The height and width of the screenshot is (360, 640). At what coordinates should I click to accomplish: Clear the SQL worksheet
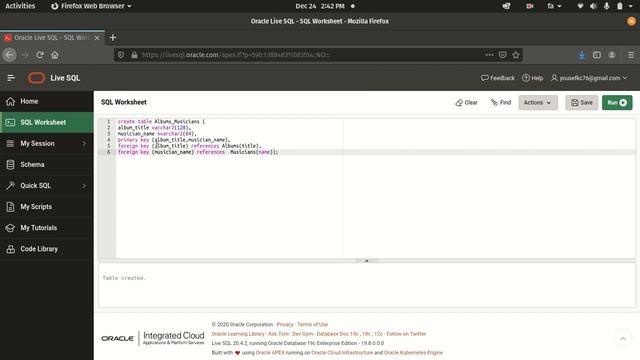467,102
